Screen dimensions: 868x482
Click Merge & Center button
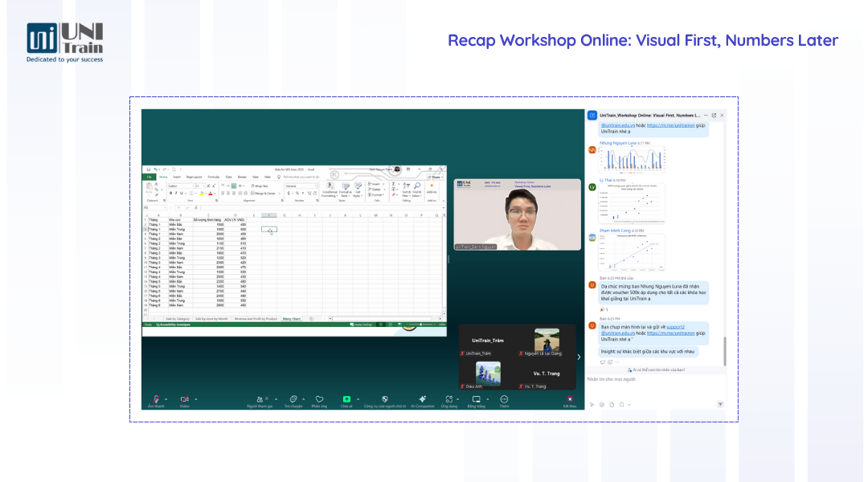pos(264,193)
